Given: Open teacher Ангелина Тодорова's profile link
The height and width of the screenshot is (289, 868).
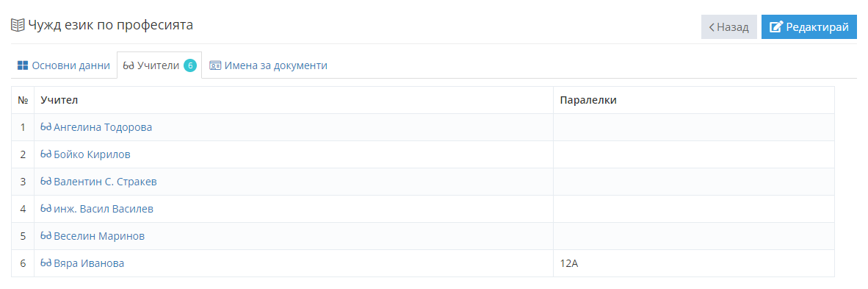Looking at the screenshot, I should click(x=103, y=127).
